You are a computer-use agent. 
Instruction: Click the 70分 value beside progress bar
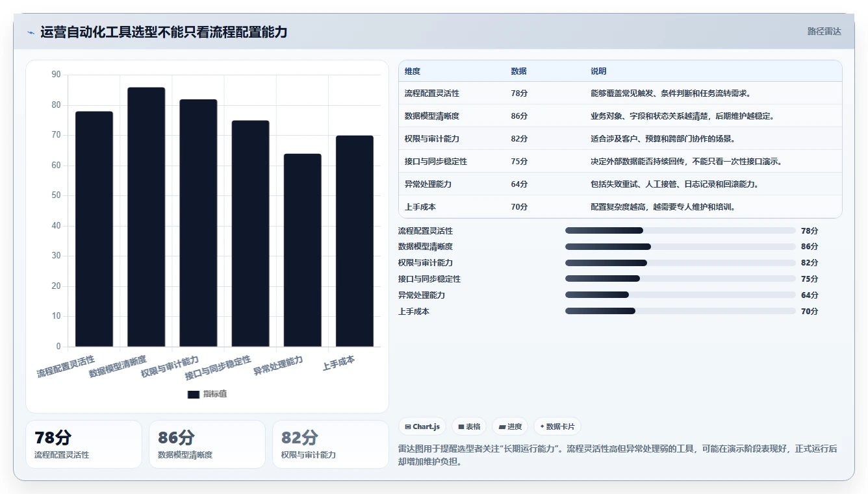(810, 312)
